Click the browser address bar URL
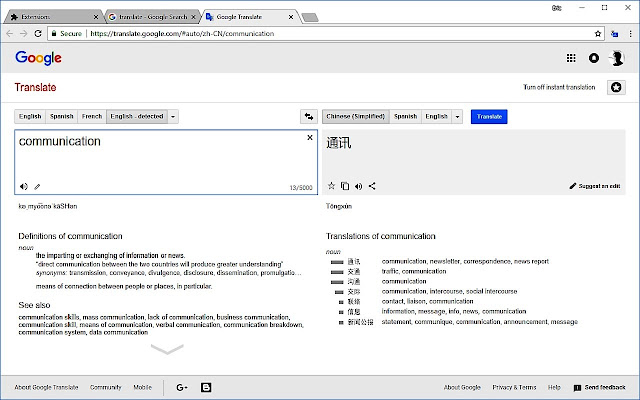The image size is (640, 400). tap(182, 33)
